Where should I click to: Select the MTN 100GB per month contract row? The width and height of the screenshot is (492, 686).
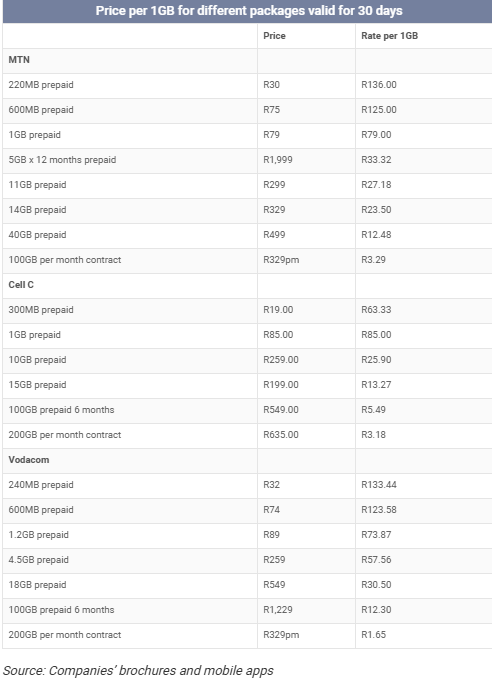pos(247,260)
